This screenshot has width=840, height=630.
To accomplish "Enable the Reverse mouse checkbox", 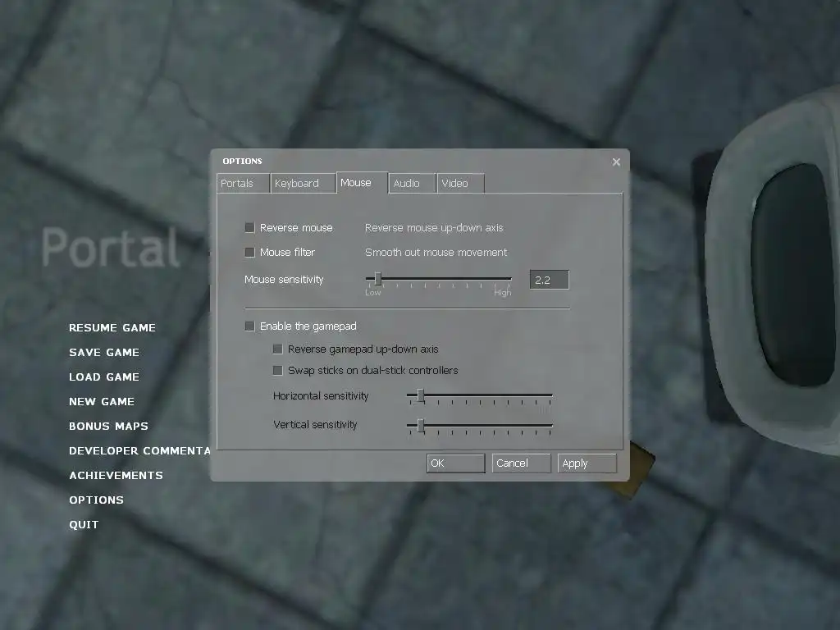I will pyautogui.click(x=249, y=228).
